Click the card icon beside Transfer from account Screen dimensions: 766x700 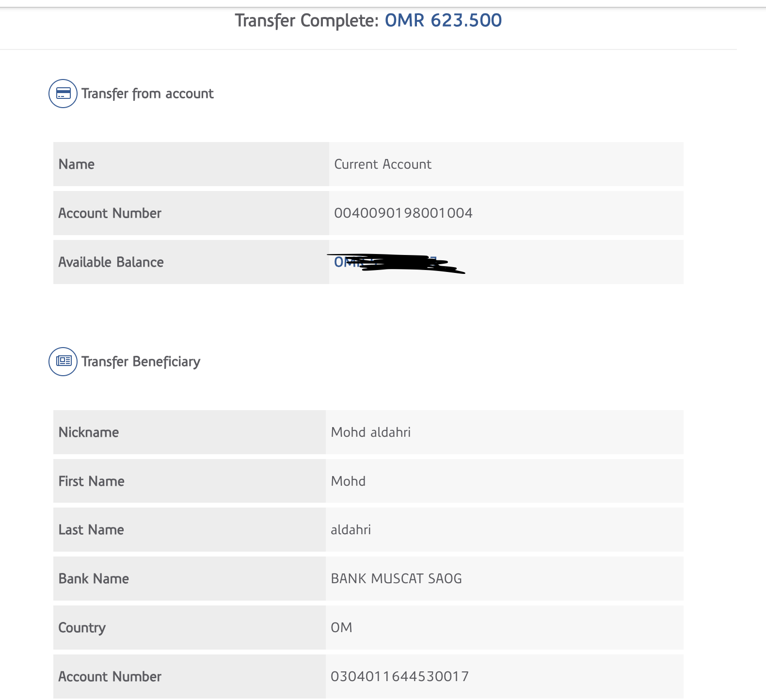pos(63,94)
